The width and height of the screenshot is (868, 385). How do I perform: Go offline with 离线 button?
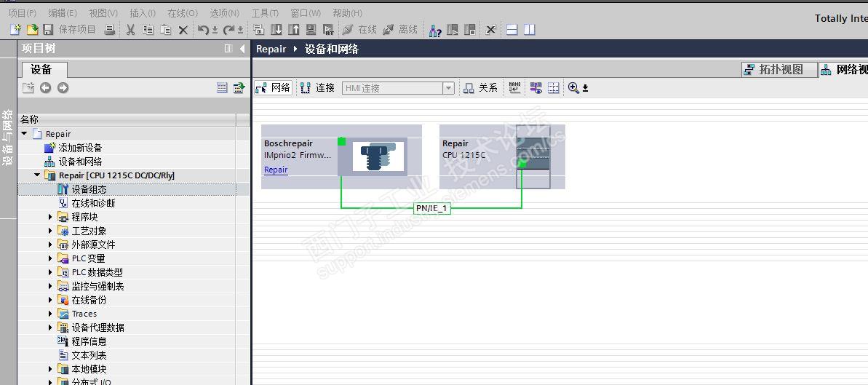click(x=400, y=30)
